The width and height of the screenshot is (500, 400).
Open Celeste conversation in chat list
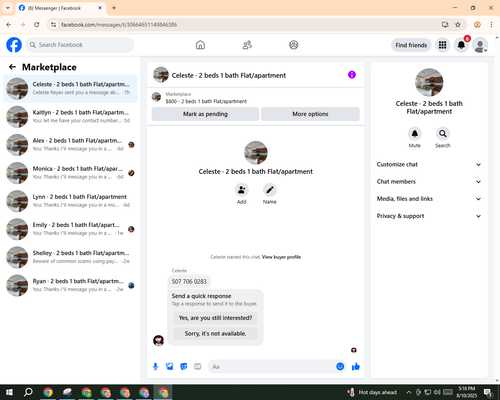tap(70, 89)
